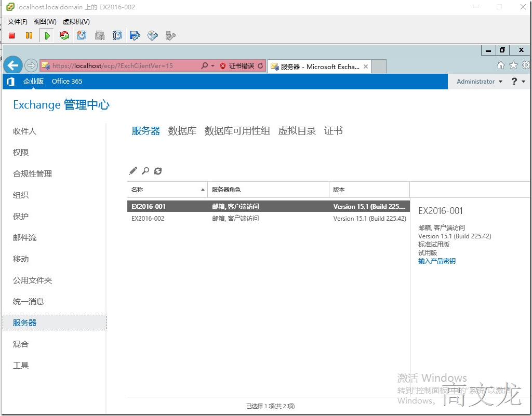532x416 pixels.
Task: Switch to the 数据库可用性组 tab
Action: click(237, 131)
